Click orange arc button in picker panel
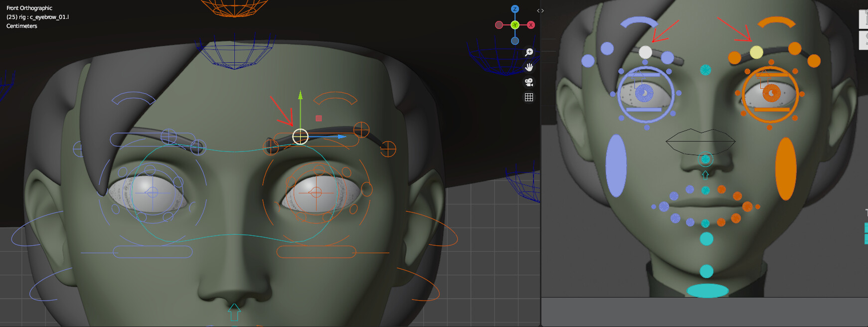Image resolution: width=868 pixels, height=327 pixels. [x=777, y=22]
